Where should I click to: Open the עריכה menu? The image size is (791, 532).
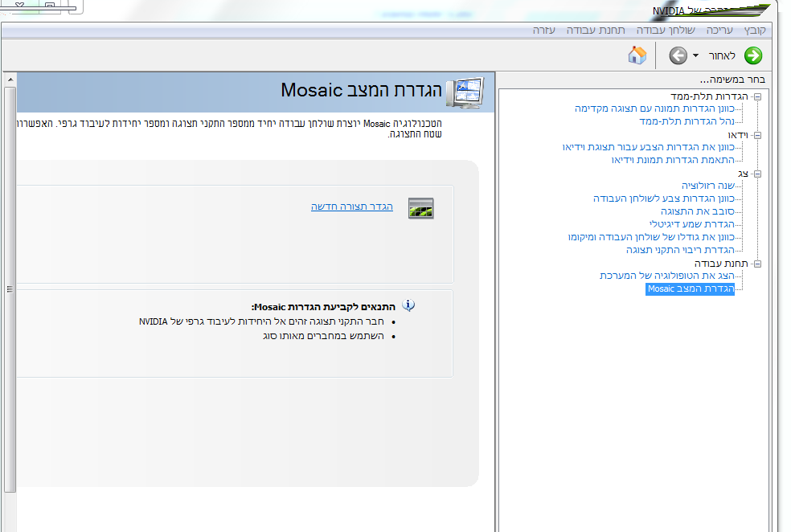pyautogui.click(x=719, y=31)
